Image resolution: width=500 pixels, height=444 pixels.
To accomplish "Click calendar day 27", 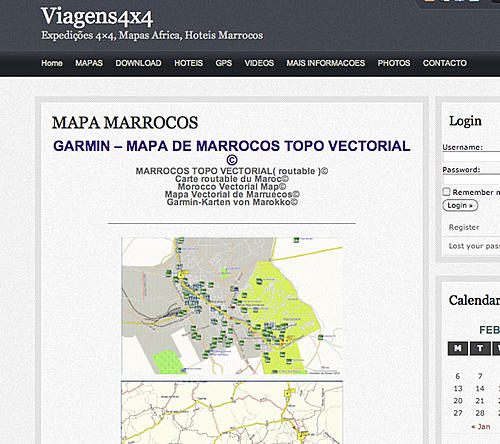I will (x=458, y=413).
